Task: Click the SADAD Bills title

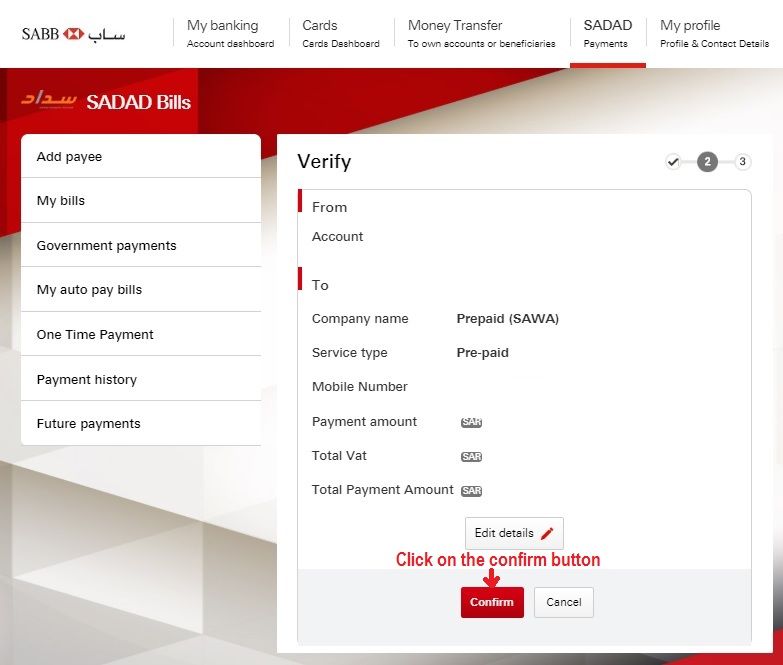Action: 138,102
